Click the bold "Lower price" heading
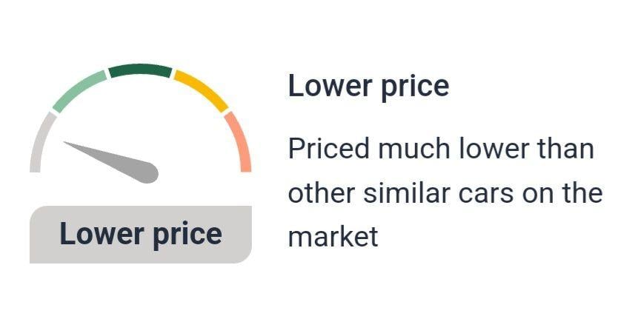644x322 pixels. (x=368, y=87)
